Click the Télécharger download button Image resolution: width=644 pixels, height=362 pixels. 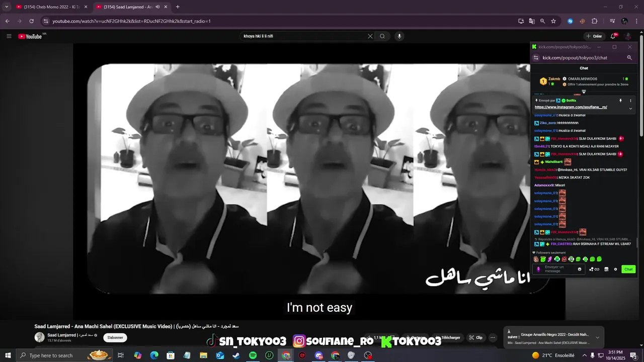(x=448, y=338)
